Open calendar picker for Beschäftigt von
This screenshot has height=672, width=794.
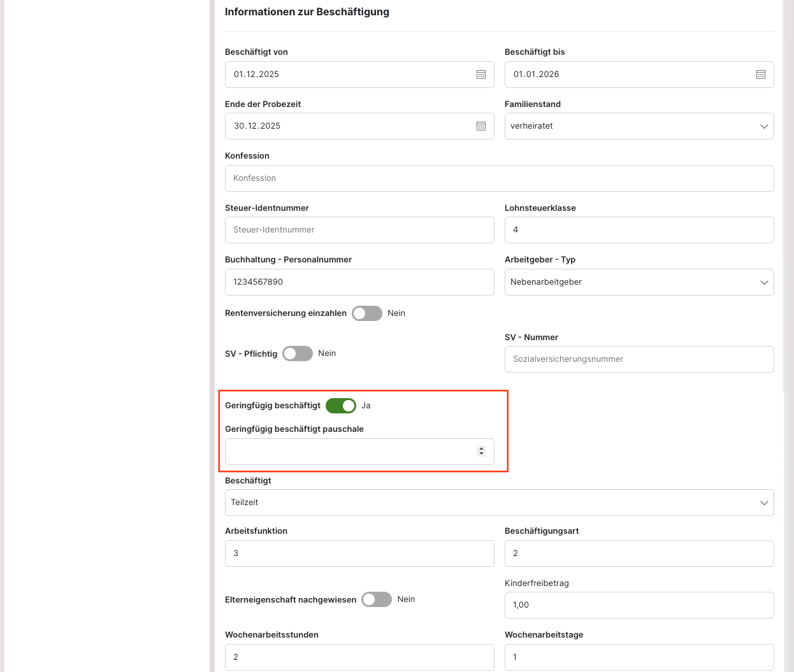[481, 75]
